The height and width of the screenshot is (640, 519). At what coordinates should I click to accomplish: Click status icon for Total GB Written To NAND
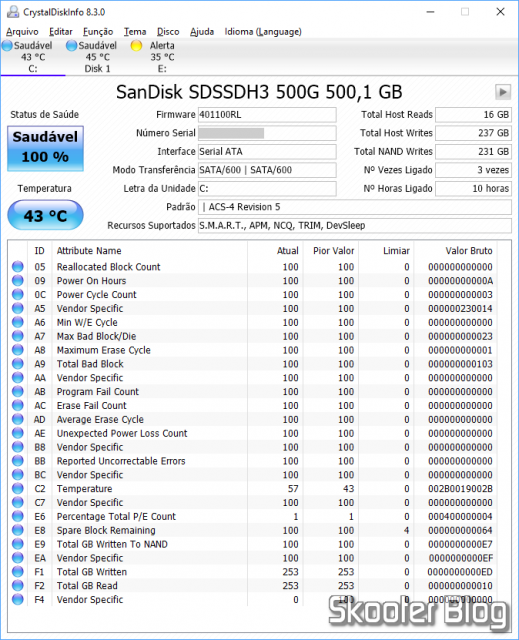coord(18,544)
